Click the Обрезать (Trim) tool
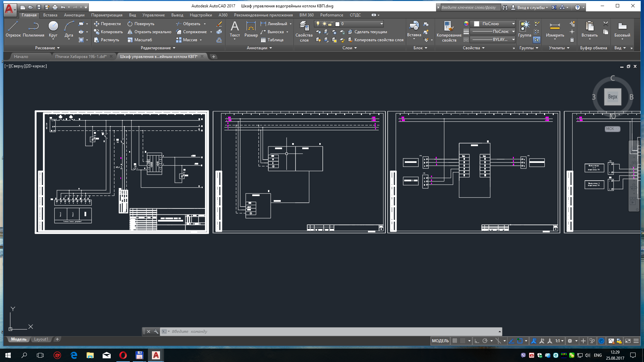 [188, 24]
